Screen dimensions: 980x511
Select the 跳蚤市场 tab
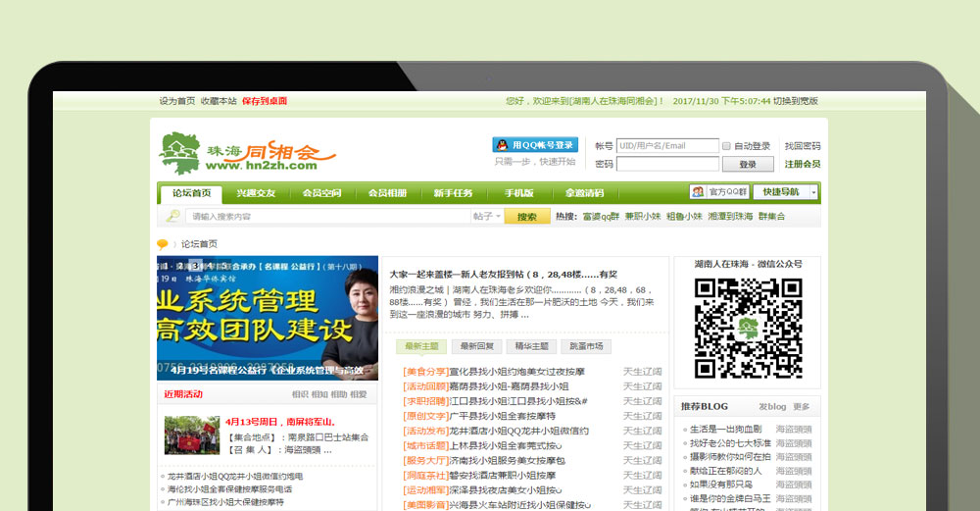586,346
